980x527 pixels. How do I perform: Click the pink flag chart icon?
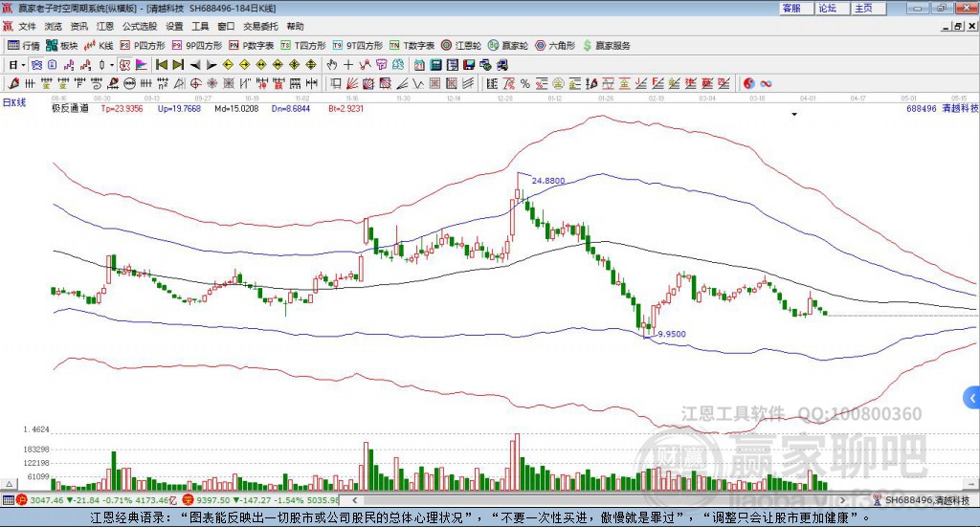tap(142, 65)
